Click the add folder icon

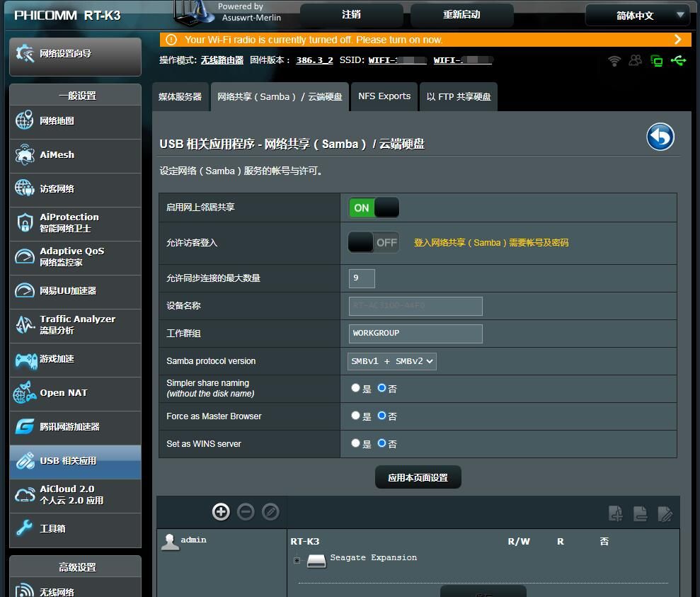click(616, 514)
